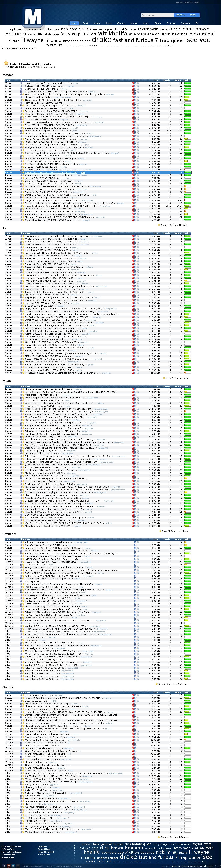
Task: Focus the 'Search here...' input field
Action: click(x=157, y=15)
